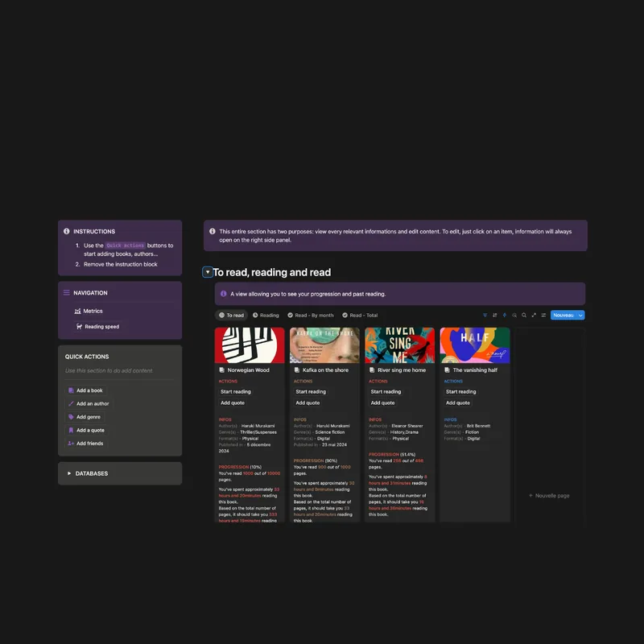Click Add quote under Kafka on the shore
644x644 pixels.
tap(306, 402)
